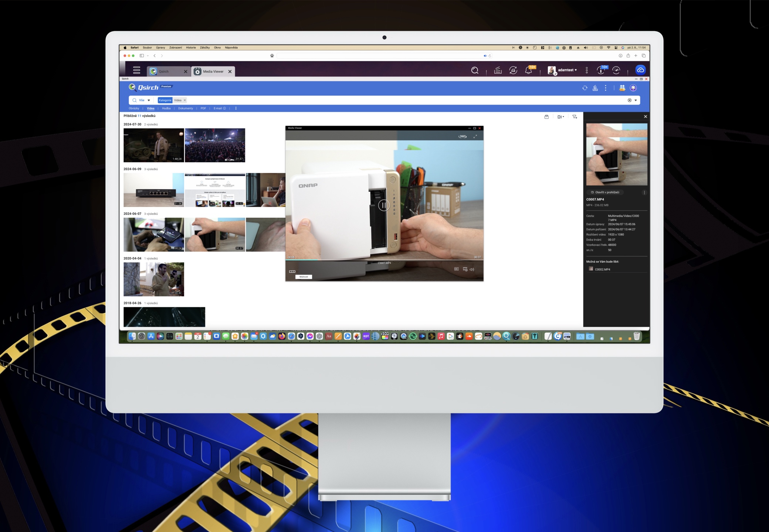Switch to the Obrázky category tab
Screen dimensions: 769x532
click(x=134, y=108)
